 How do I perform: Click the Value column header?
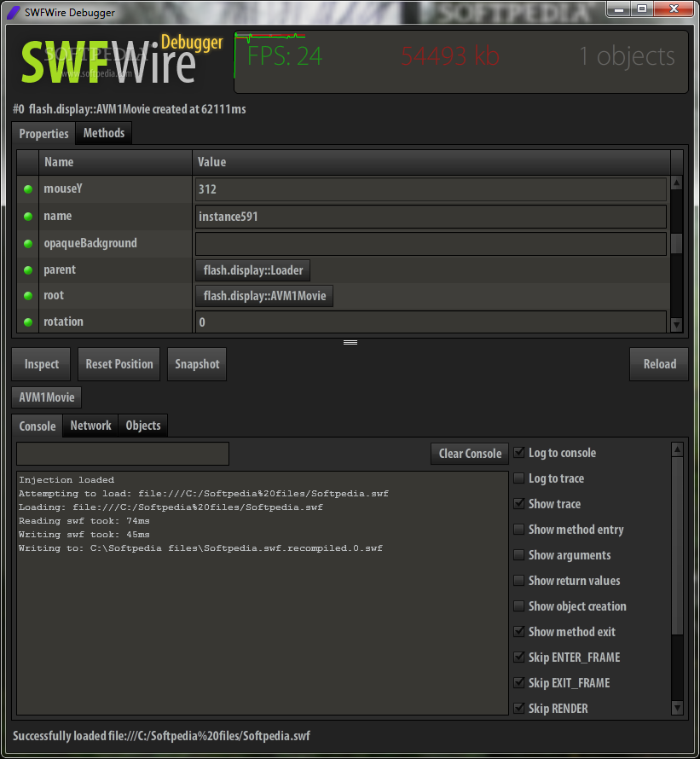(x=431, y=162)
